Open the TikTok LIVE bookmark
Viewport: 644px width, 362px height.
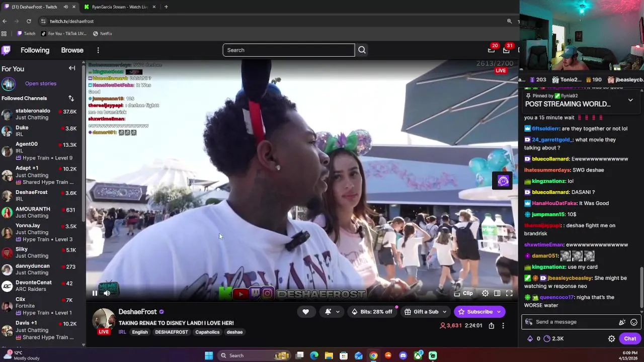tap(64, 34)
